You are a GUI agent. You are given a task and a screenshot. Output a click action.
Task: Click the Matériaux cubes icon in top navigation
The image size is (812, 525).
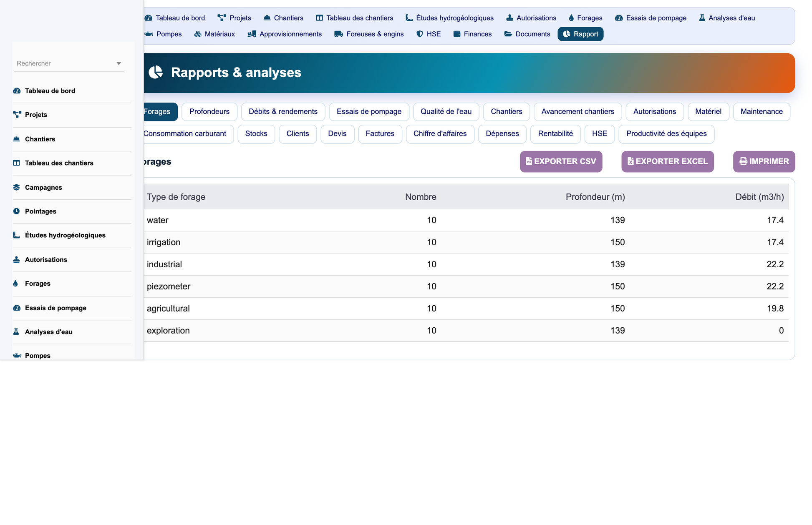coord(198,34)
